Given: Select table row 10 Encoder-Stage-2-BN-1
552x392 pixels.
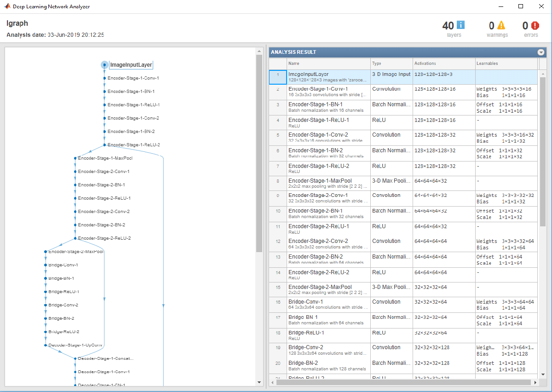Looking at the screenshot, I should coord(403,213).
